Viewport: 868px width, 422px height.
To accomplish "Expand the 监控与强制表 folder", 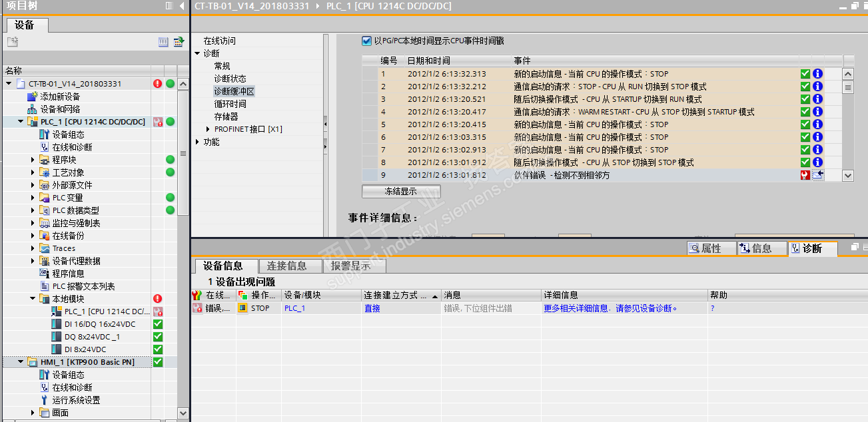I will click(x=33, y=223).
